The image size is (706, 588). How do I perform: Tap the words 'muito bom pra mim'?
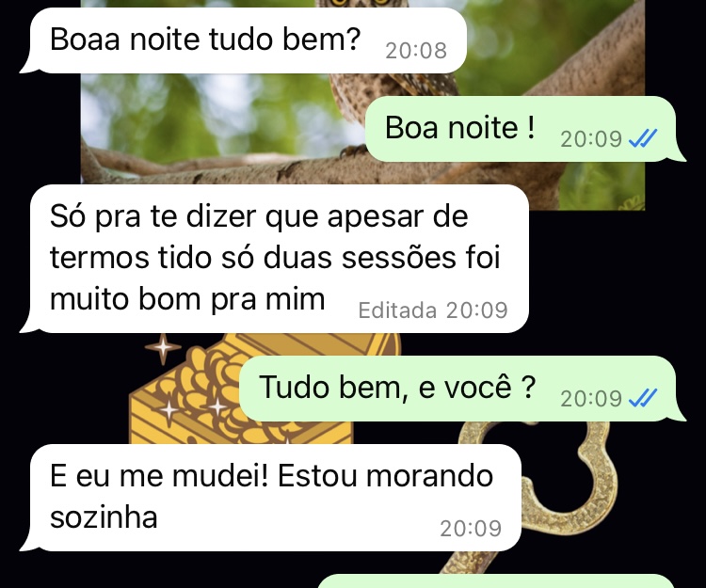click(x=187, y=299)
